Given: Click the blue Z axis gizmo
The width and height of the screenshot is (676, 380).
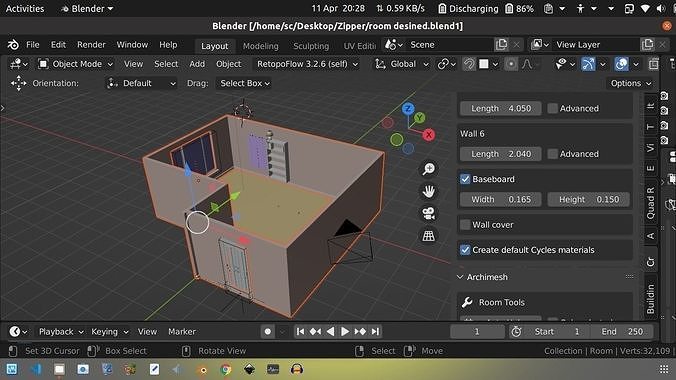Looking at the screenshot, I should point(408,109).
